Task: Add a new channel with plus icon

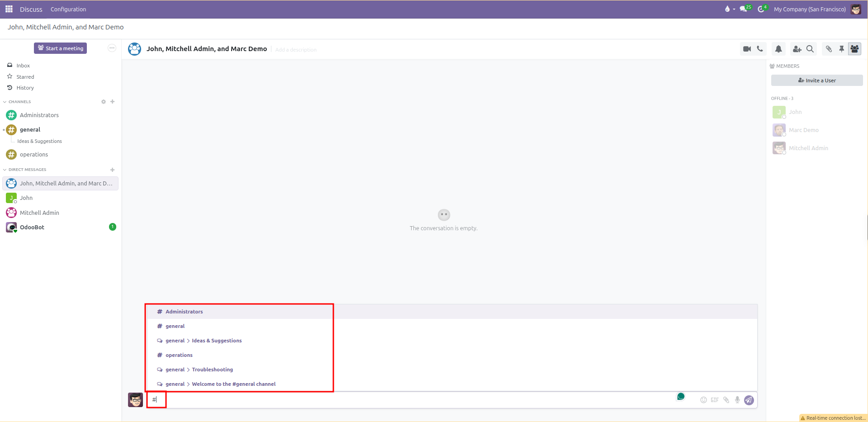Action: tap(113, 102)
